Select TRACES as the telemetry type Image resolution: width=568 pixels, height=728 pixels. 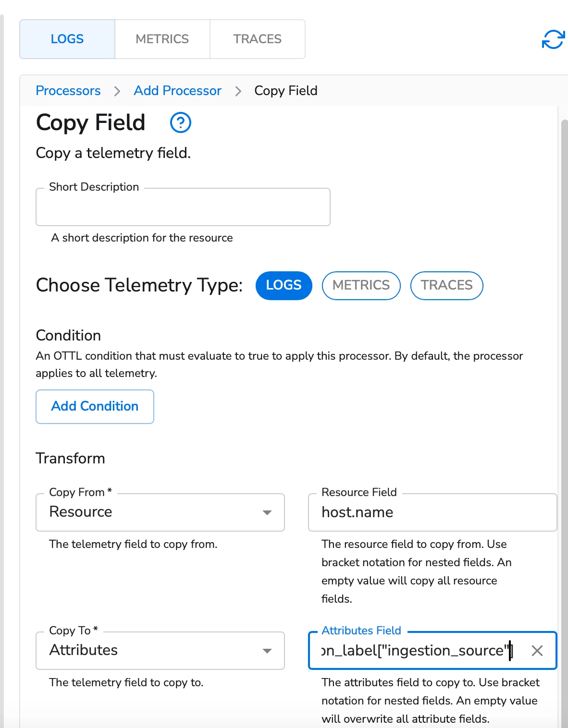(x=446, y=285)
